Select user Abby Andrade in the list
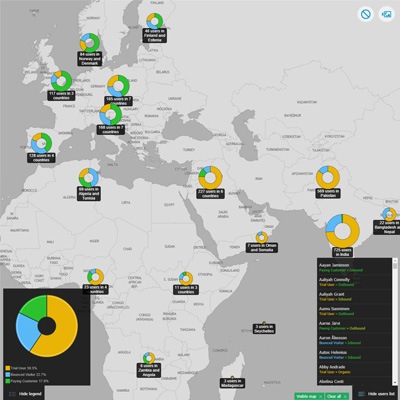 click(355, 369)
